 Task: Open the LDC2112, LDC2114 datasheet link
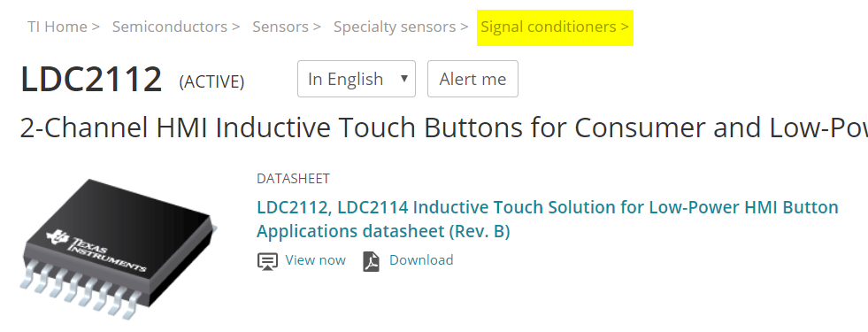[x=548, y=219]
